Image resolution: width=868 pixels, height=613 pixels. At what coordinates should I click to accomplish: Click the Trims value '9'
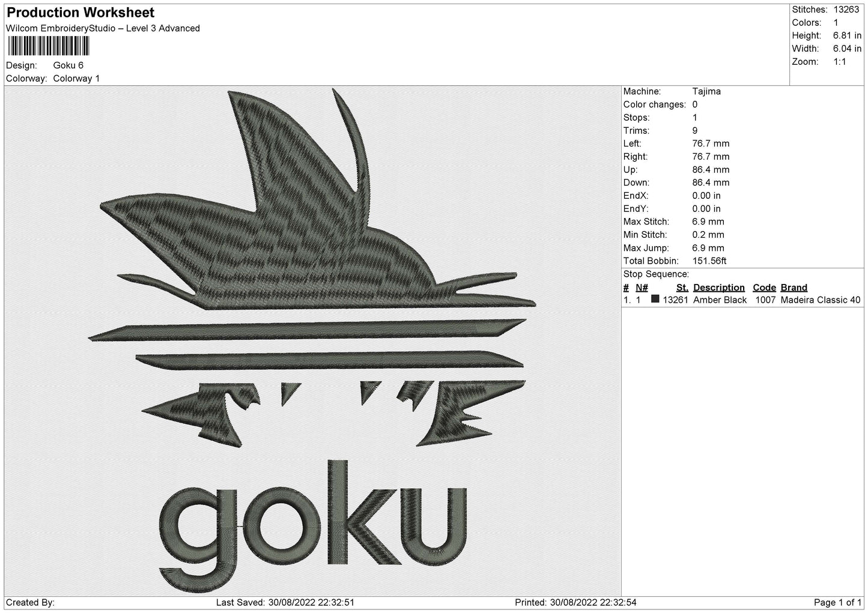[695, 130]
